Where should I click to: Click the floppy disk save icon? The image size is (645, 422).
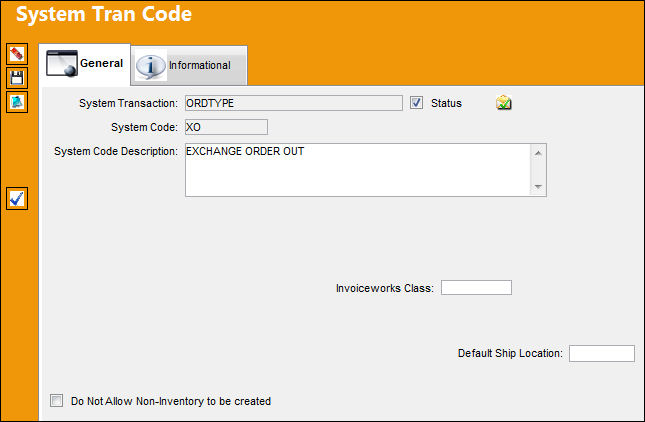17,78
